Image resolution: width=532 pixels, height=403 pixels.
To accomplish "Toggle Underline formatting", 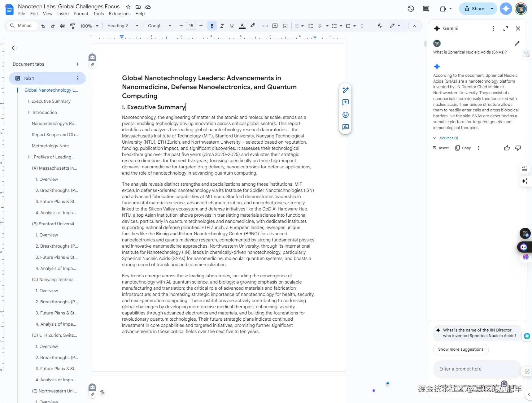I will click(232, 26).
